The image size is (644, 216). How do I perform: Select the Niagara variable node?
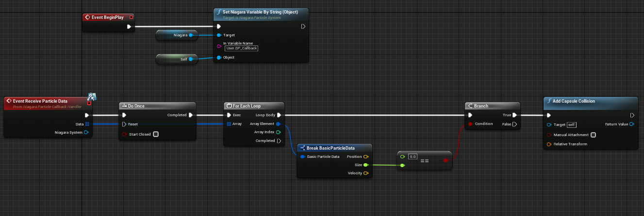coord(177,35)
